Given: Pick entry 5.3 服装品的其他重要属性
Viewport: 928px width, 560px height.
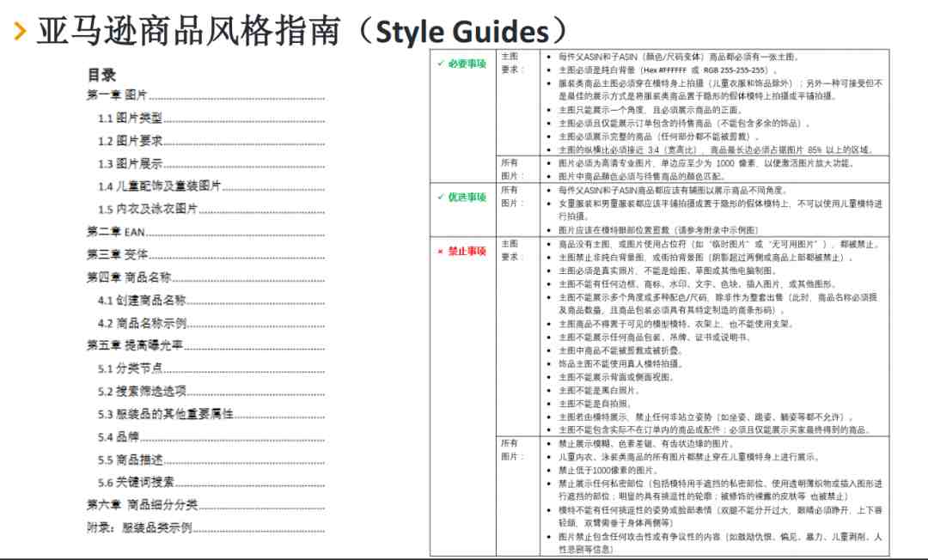Looking at the screenshot, I should pos(211,414).
